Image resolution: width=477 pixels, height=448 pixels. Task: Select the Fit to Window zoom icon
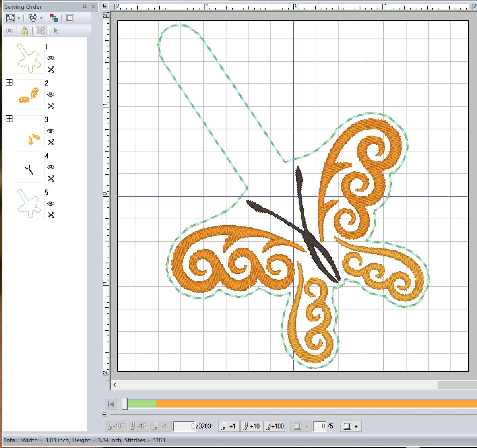pyautogui.click(x=10, y=18)
